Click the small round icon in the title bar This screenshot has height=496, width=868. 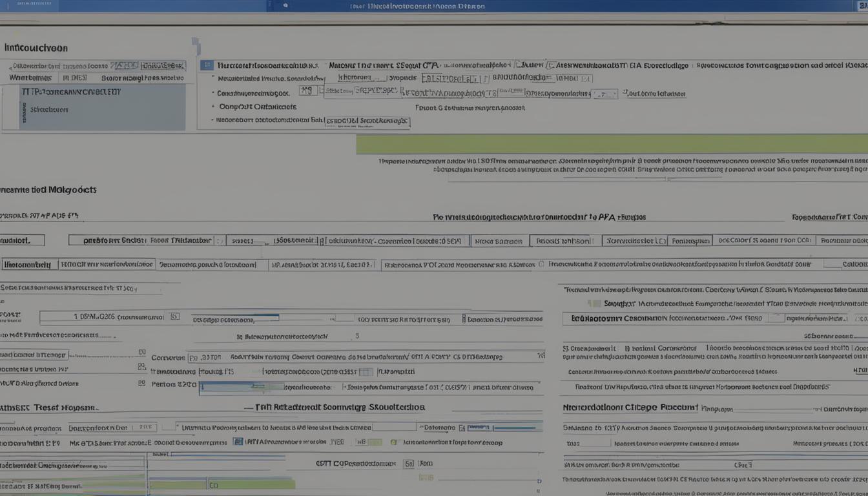[285, 6]
